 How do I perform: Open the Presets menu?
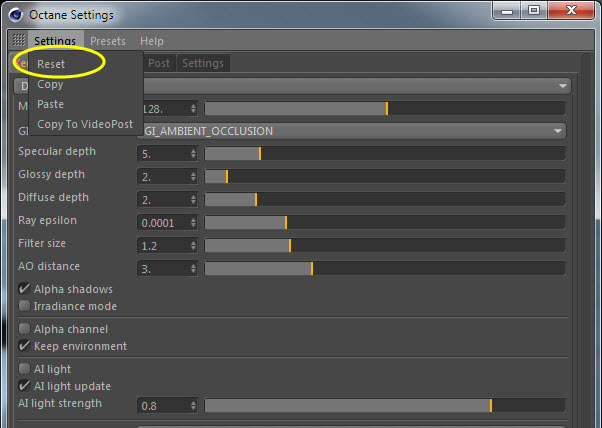108,41
